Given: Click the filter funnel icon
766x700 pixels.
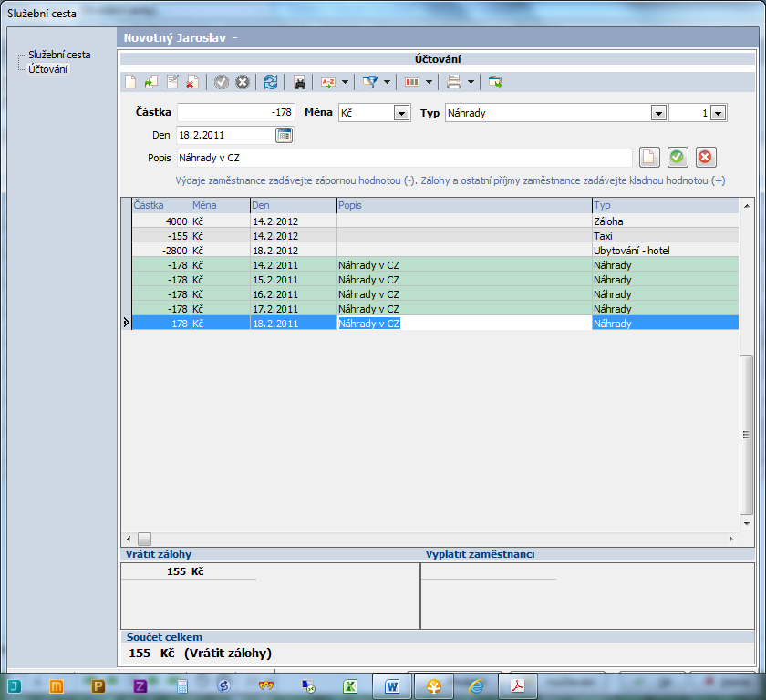Looking at the screenshot, I should [370, 82].
